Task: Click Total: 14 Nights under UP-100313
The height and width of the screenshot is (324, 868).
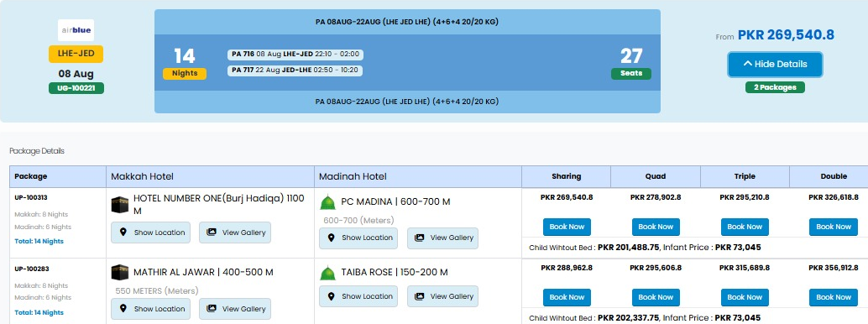Action: 39,242
